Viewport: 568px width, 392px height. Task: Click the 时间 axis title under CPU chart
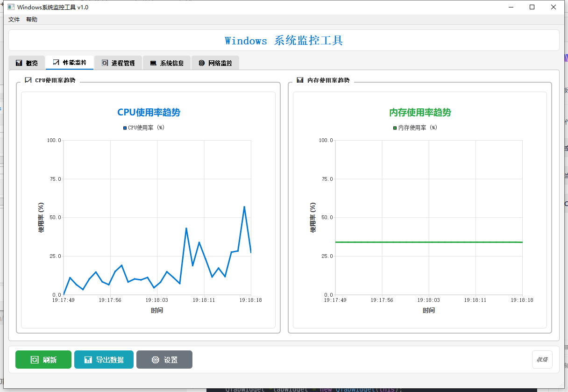[157, 311]
